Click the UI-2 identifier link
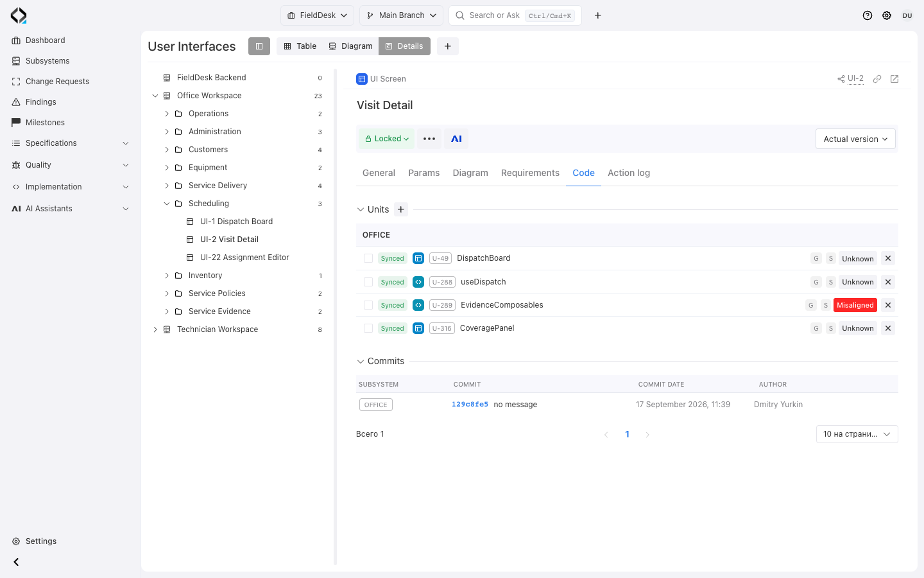The height and width of the screenshot is (578, 924). tap(855, 79)
